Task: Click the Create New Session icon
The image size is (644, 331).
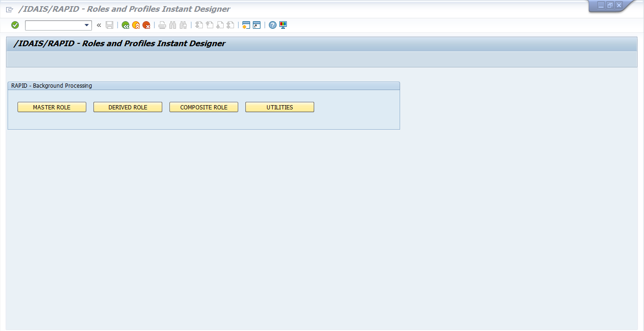Action: coord(246,25)
